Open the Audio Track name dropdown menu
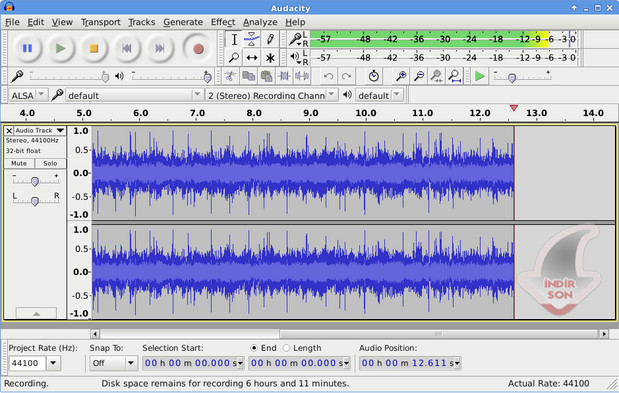 click(39, 130)
